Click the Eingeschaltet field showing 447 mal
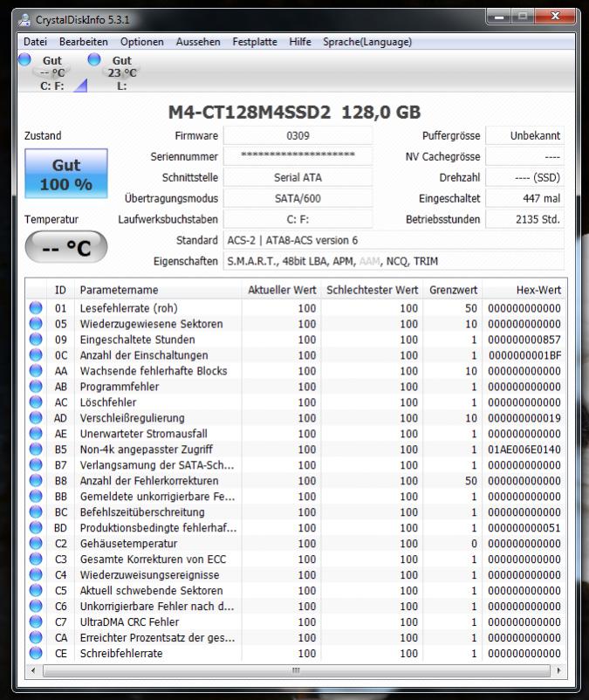This screenshot has height=700, width=589. click(x=524, y=198)
